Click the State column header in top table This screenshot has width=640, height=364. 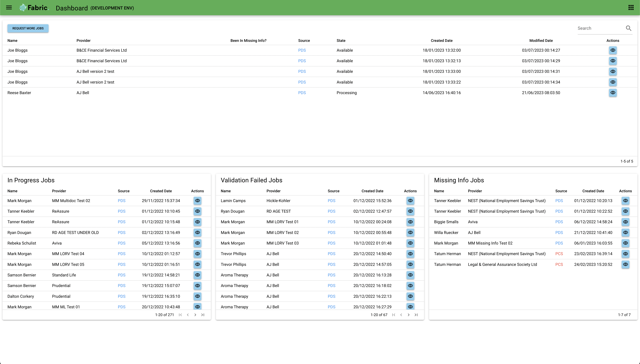pos(341,40)
